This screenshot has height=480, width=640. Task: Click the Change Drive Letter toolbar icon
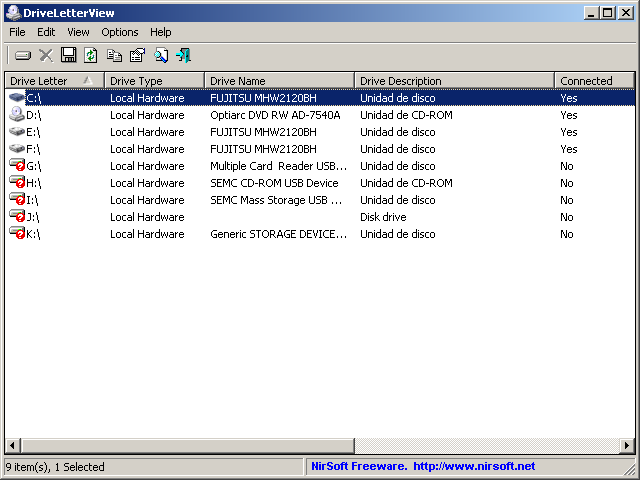(x=23, y=55)
